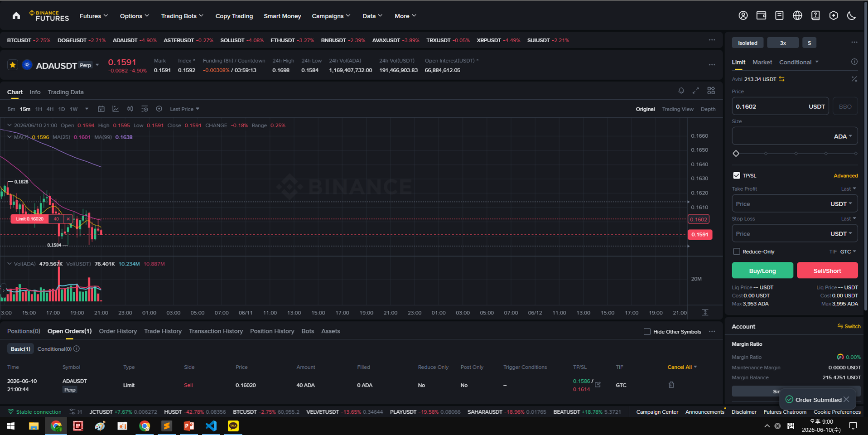
Task: Switch chart interval to 1H
Action: [x=39, y=109]
